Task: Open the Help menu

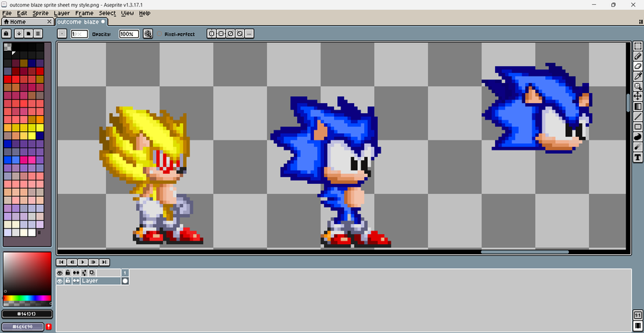Action: (x=145, y=13)
